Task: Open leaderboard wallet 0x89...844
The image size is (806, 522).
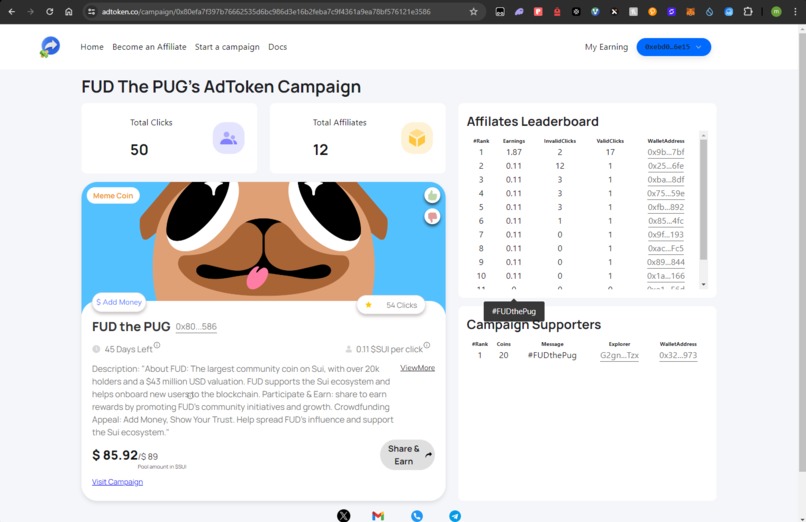Action: [x=666, y=262]
